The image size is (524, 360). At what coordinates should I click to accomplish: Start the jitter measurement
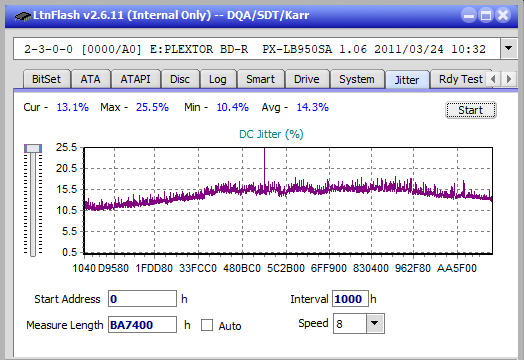pyautogui.click(x=471, y=110)
